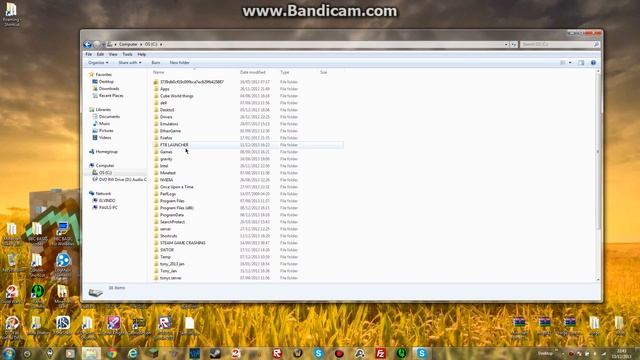
Task: Select Homegroup in the navigation pane
Action: coord(106,152)
